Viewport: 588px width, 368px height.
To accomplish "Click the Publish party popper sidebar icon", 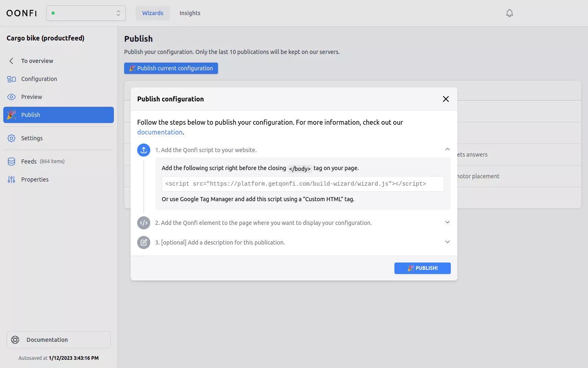I will coord(11,115).
